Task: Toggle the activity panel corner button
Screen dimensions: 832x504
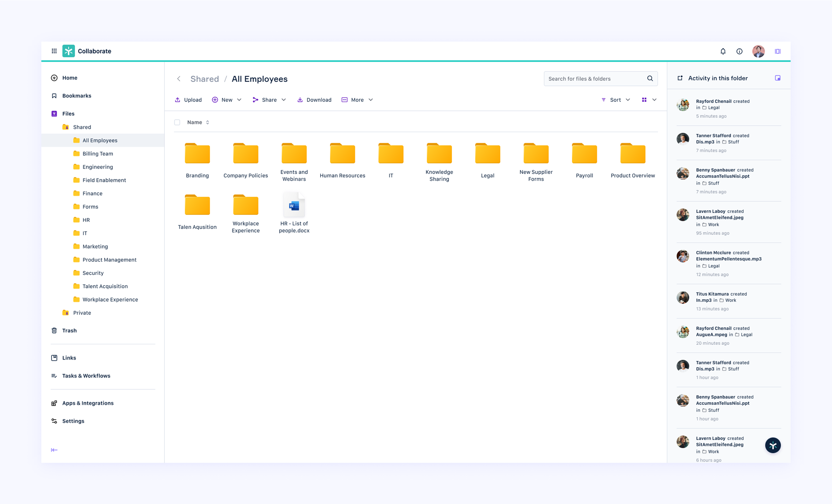Action: click(x=778, y=78)
